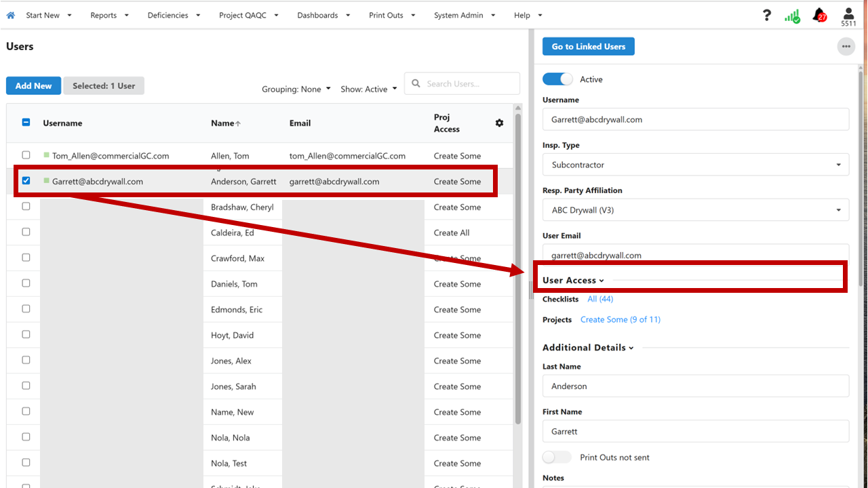
Task: Click Create All for Caldeira, Ed
Action: [x=452, y=232]
